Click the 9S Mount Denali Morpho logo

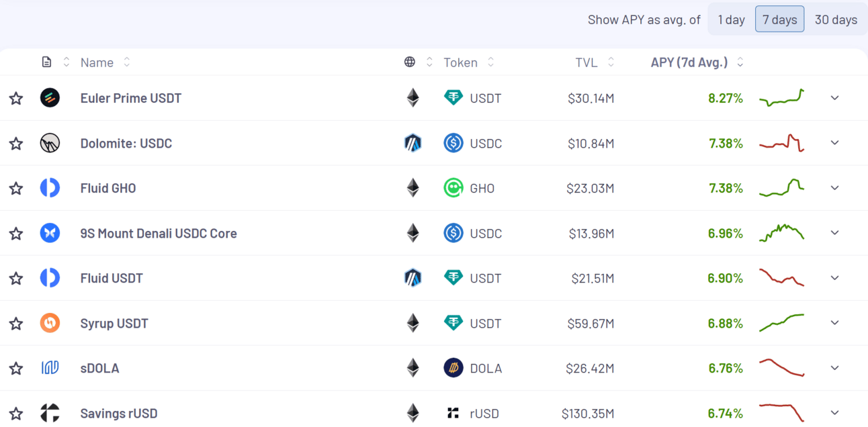(x=50, y=233)
